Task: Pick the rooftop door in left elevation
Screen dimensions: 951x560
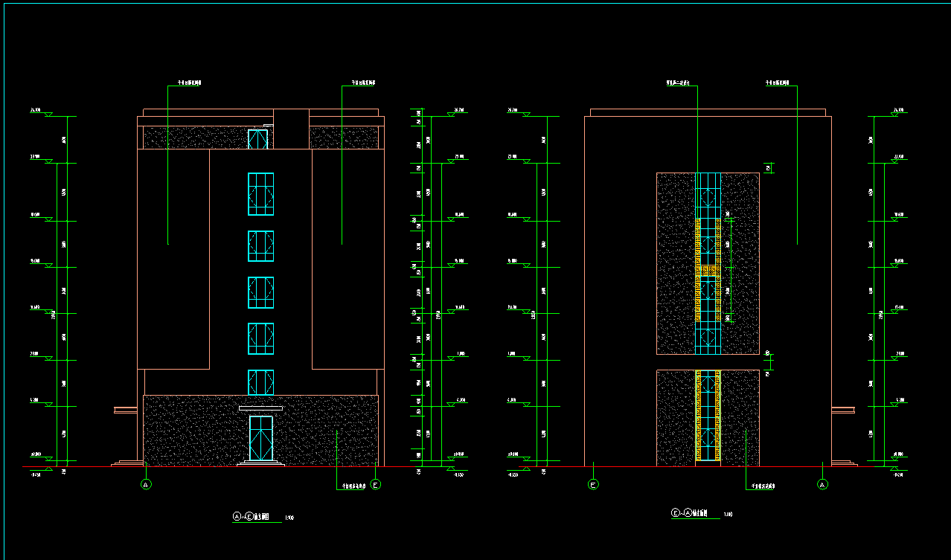Action: (x=257, y=139)
